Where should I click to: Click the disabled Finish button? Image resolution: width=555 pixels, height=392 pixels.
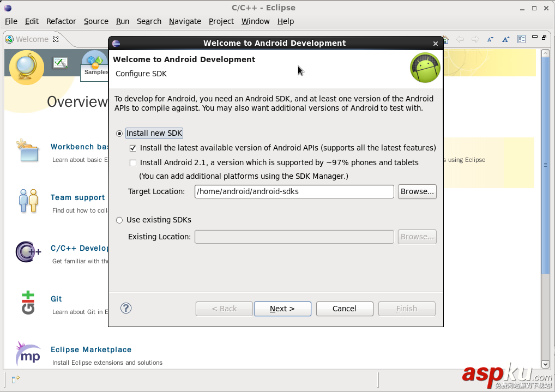(407, 309)
